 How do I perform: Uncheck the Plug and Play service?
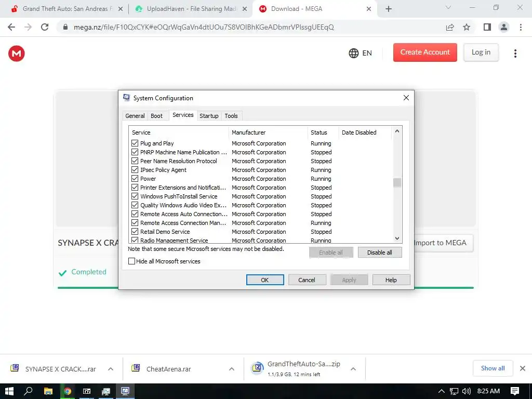135,143
